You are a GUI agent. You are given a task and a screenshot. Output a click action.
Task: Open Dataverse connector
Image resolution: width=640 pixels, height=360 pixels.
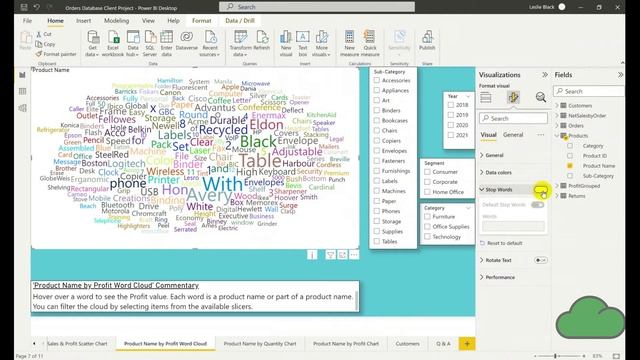tap(187, 41)
